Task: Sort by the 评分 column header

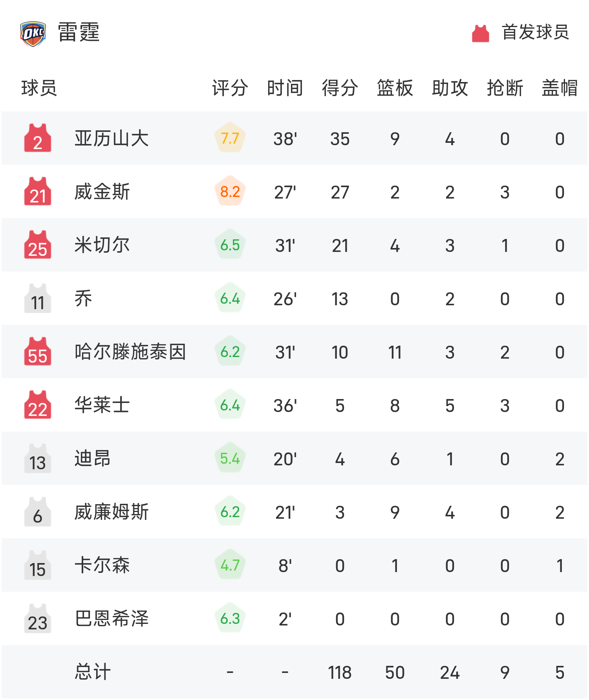Action: (x=230, y=88)
